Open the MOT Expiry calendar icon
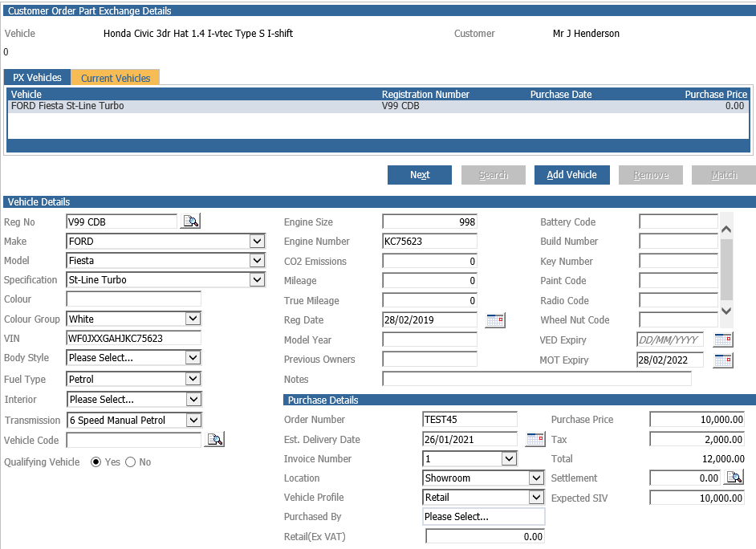Image resolution: width=756 pixels, height=549 pixels. tap(723, 360)
